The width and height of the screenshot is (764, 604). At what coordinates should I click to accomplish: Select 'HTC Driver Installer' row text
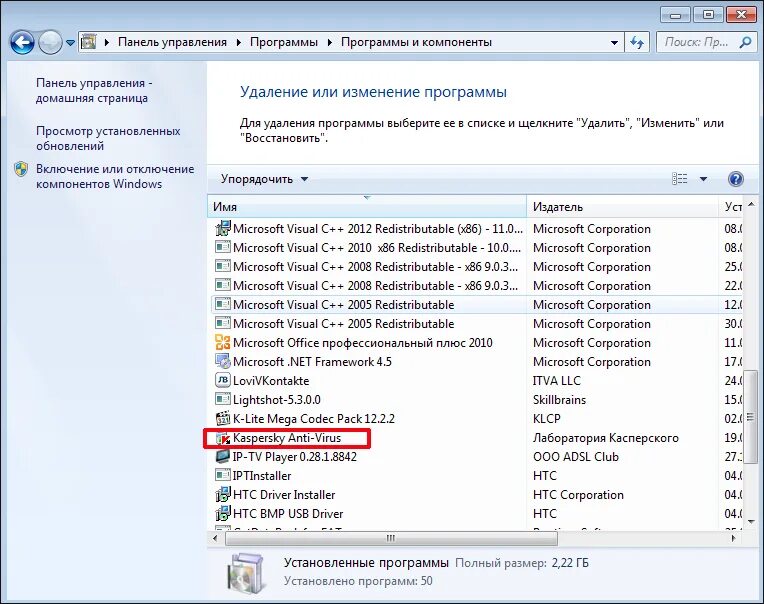click(284, 495)
